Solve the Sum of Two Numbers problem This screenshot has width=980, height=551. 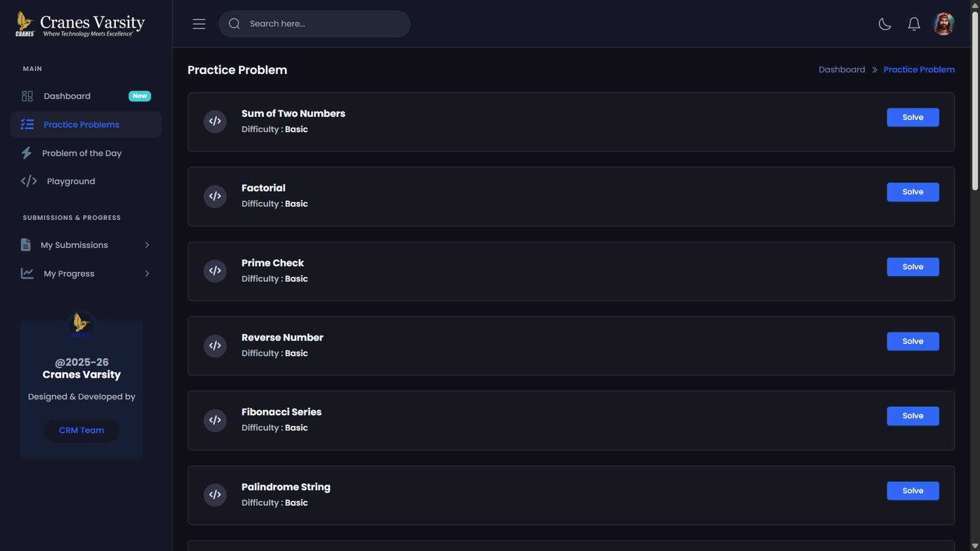(912, 118)
